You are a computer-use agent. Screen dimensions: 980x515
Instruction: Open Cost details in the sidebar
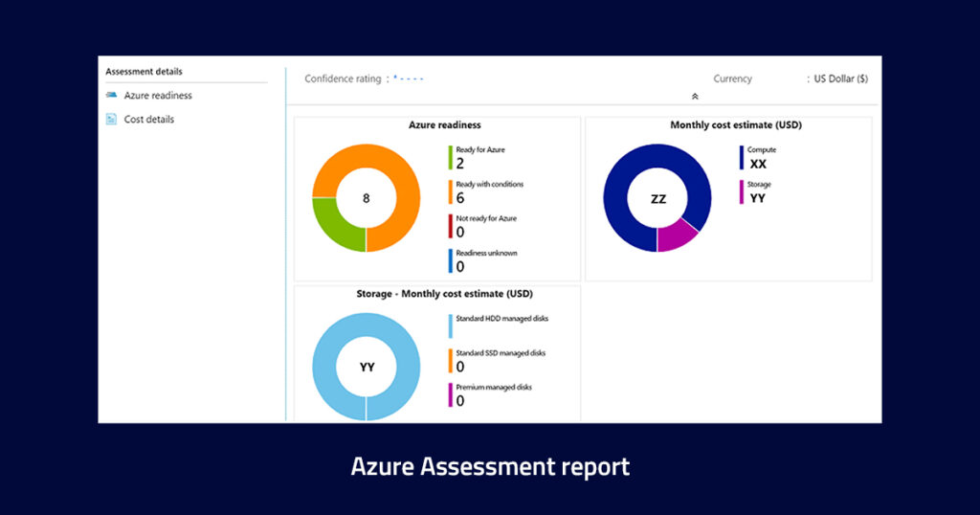point(148,120)
